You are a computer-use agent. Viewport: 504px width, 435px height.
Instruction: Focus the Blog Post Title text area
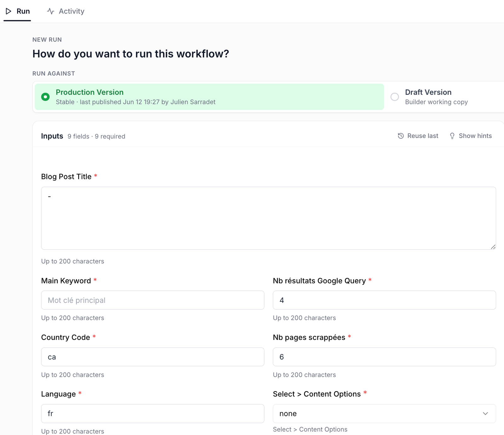click(268, 218)
